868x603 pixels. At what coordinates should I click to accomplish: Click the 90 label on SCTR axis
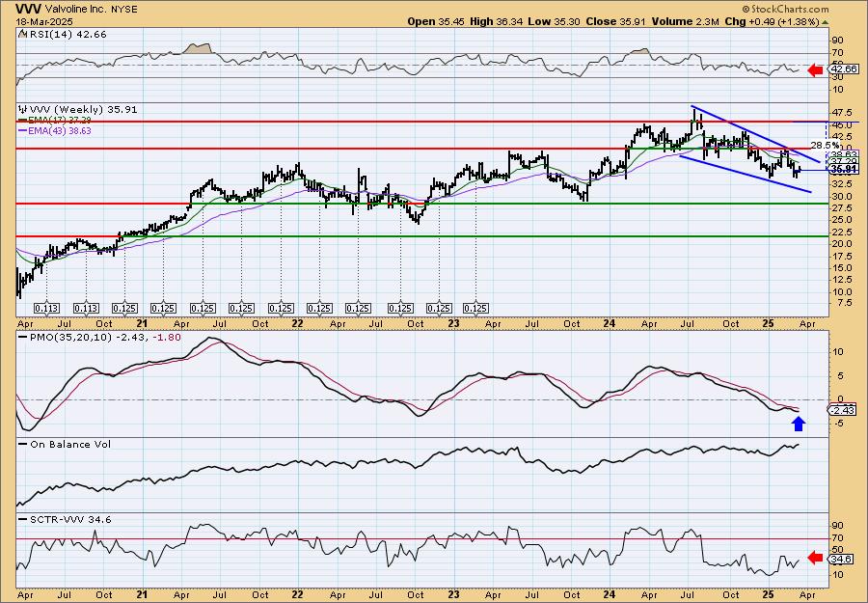[x=837, y=525]
